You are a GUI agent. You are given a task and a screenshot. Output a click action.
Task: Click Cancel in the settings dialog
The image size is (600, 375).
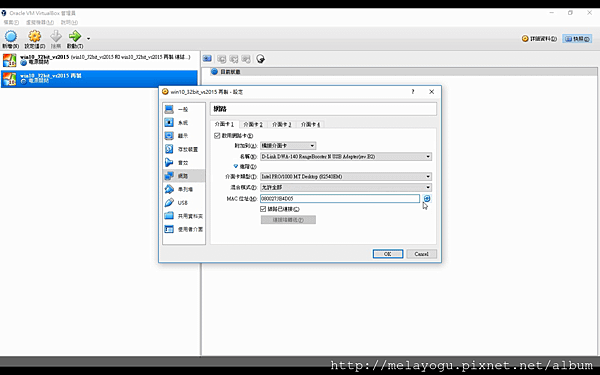(421, 254)
